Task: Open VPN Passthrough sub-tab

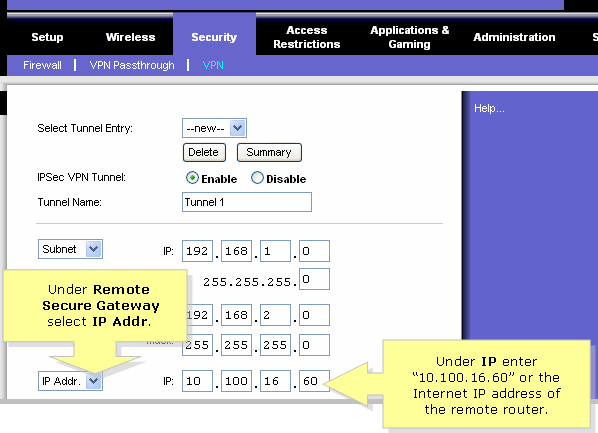Action: 132,65
